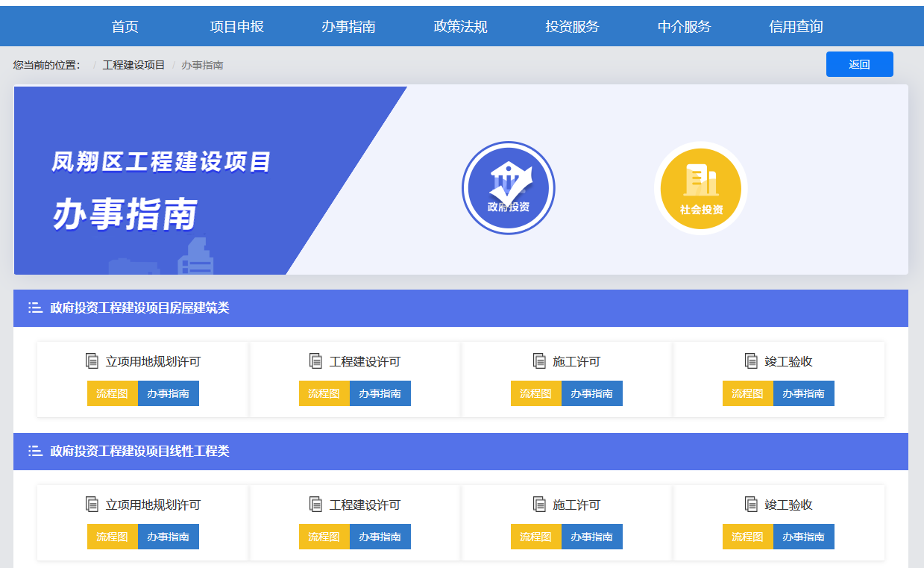
Task: Click 办事指南 breadcrumb text
Action: point(202,65)
